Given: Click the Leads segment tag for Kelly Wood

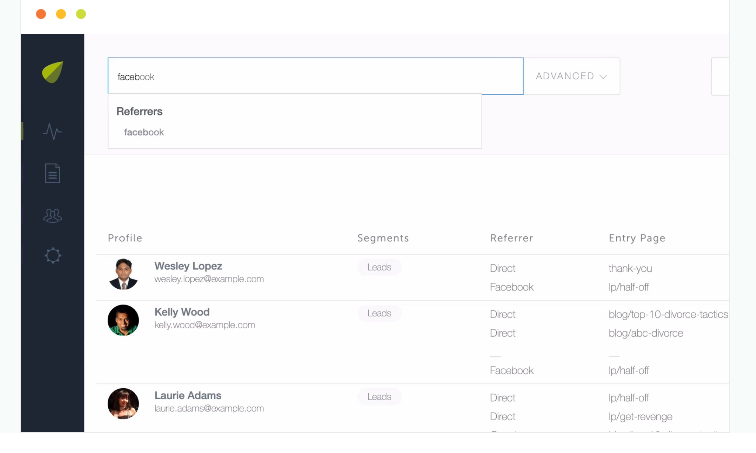Looking at the screenshot, I should [379, 313].
